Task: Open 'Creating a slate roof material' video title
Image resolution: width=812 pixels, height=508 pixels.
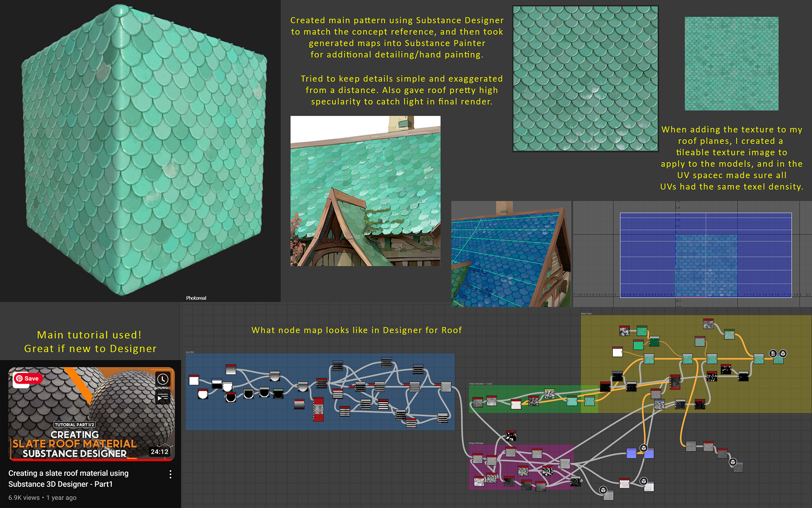Action: (69, 478)
